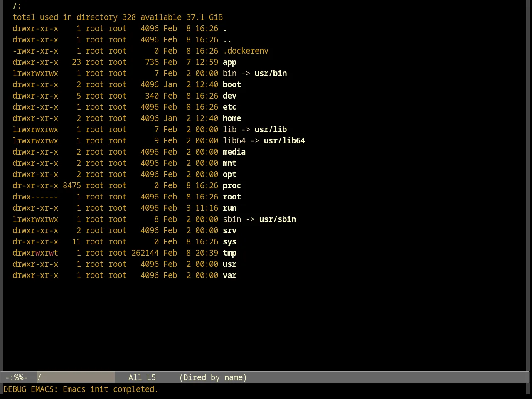This screenshot has width=532, height=399.
Task: Open the sys directory
Action: tap(229, 242)
